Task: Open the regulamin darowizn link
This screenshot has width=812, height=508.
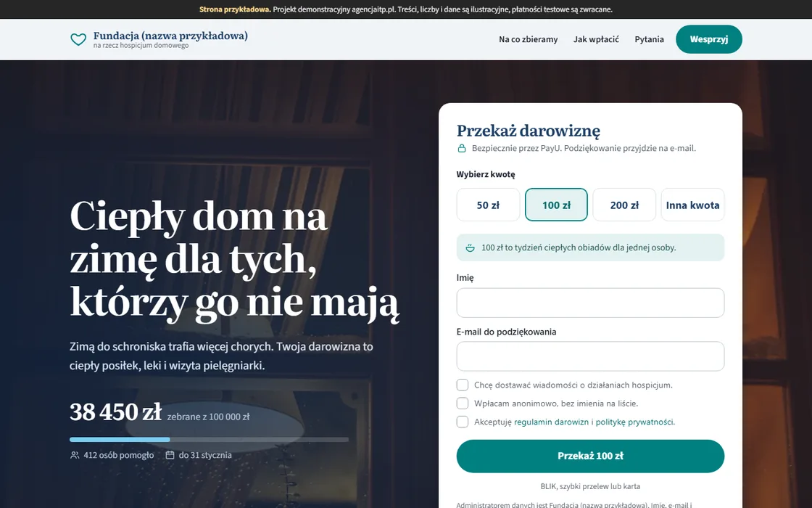Action: [551, 422]
